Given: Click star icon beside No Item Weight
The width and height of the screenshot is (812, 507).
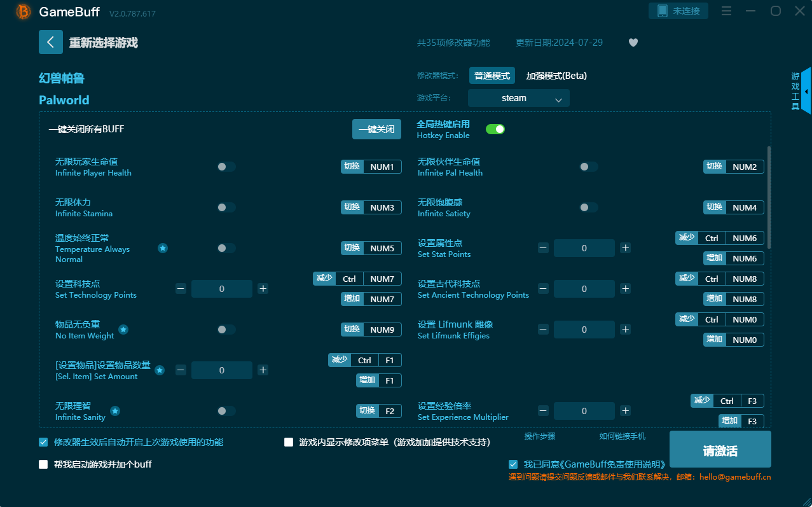Looking at the screenshot, I should [123, 330].
